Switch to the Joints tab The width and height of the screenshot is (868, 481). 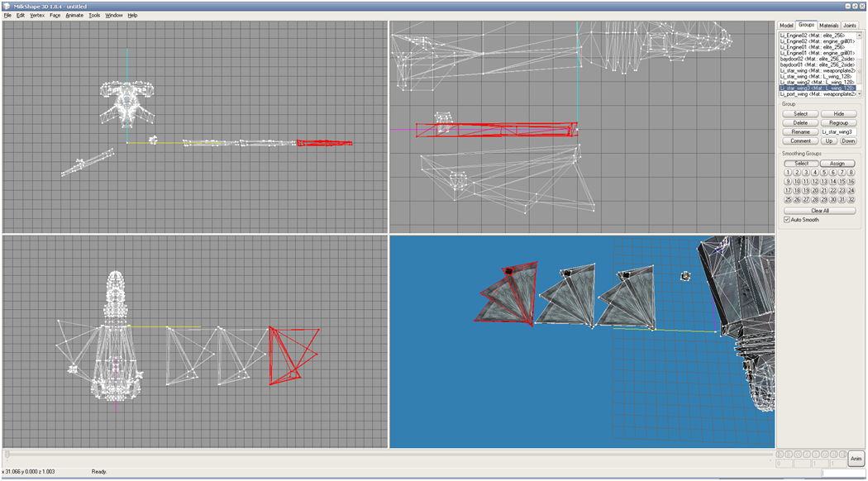[850, 26]
